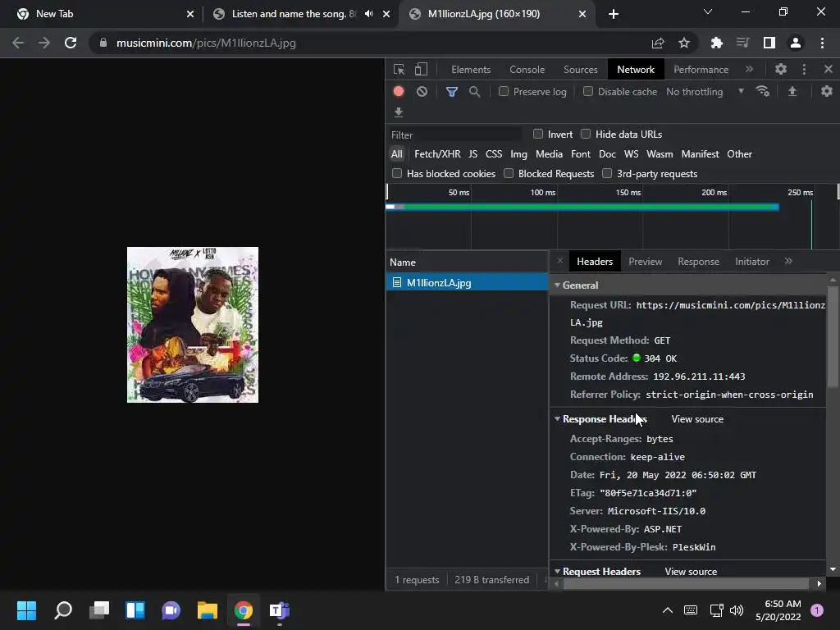
Task: Switch to the Performance panel
Action: coord(701,70)
